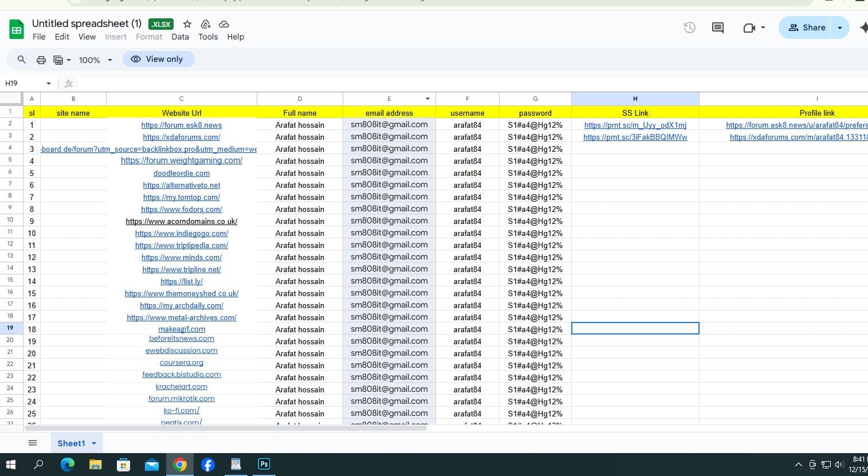868x476 pixels.
Task: Open the Data menu
Action: pyautogui.click(x=180, y=37)
